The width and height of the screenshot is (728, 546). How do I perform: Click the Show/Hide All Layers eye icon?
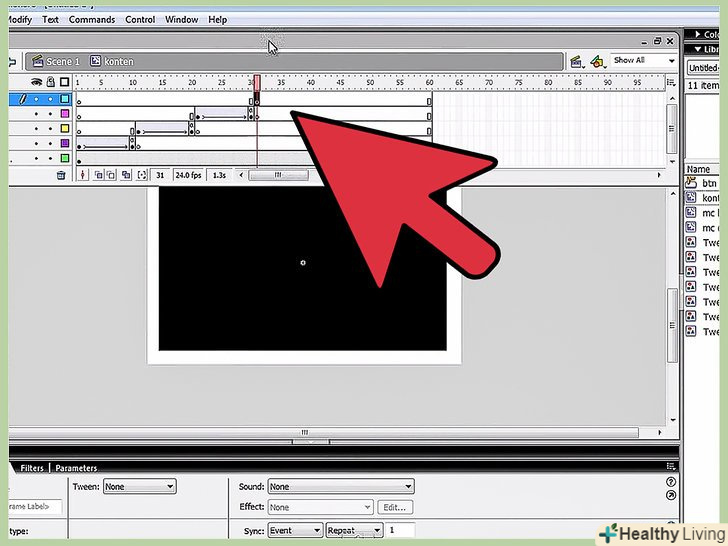tap(36, 82)
